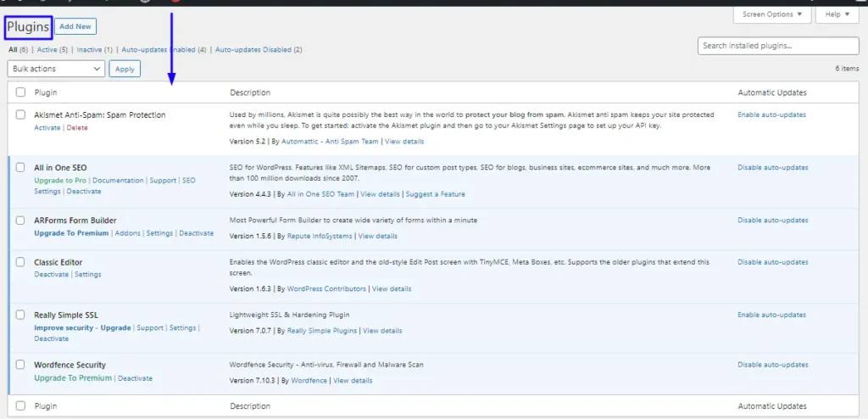Click the Automatic Updates column header at top

click(772, 92)
